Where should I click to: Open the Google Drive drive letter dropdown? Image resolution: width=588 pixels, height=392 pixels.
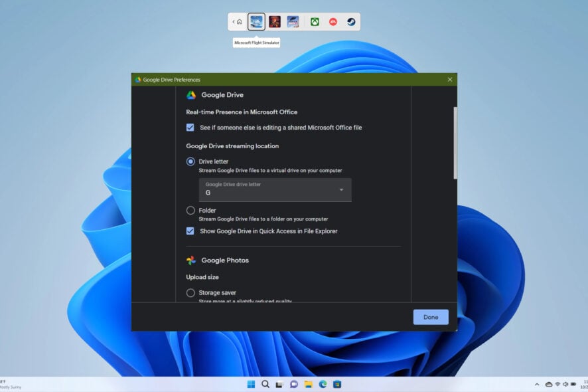(340, 189)
